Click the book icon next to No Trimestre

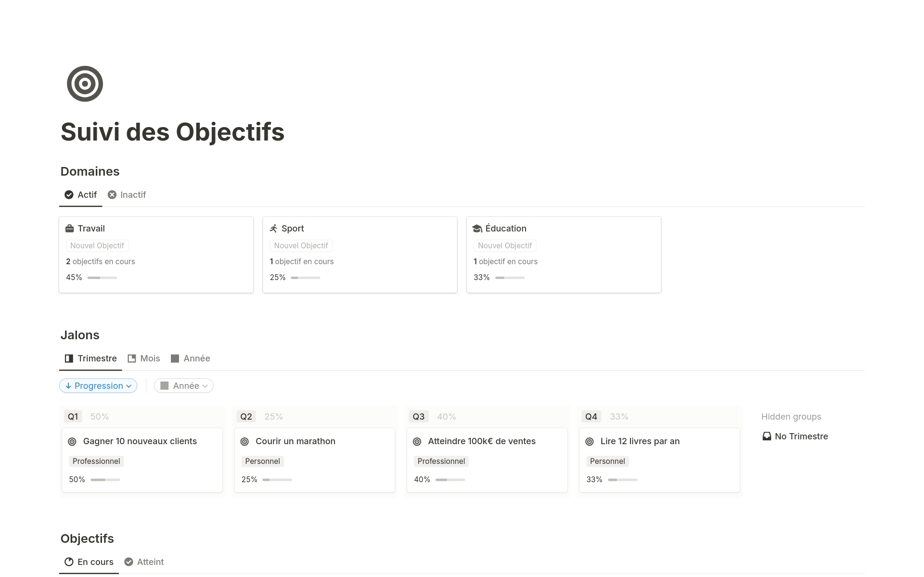coord(766,436)
